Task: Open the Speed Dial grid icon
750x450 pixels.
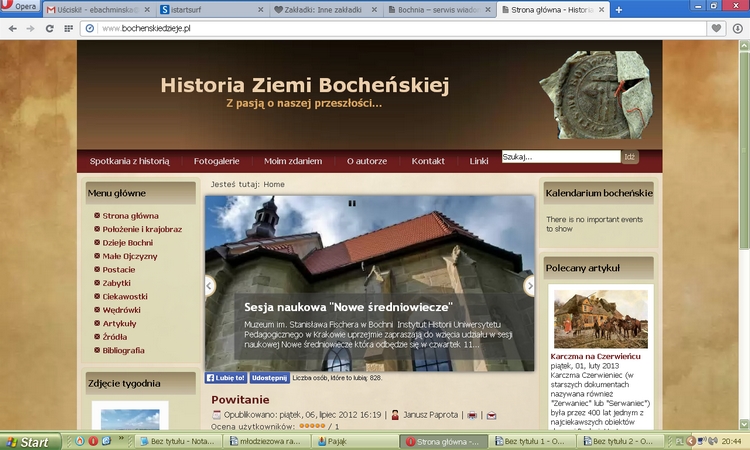Action: pos(68,29)
